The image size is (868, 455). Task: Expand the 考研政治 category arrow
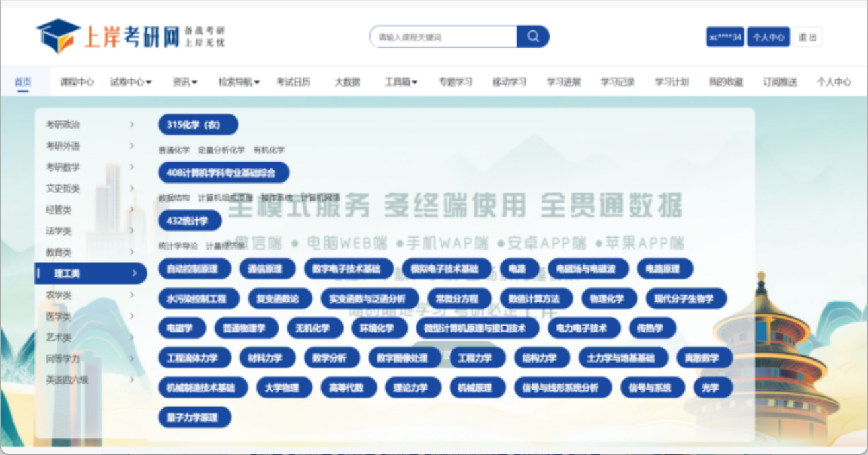point(132,124)
